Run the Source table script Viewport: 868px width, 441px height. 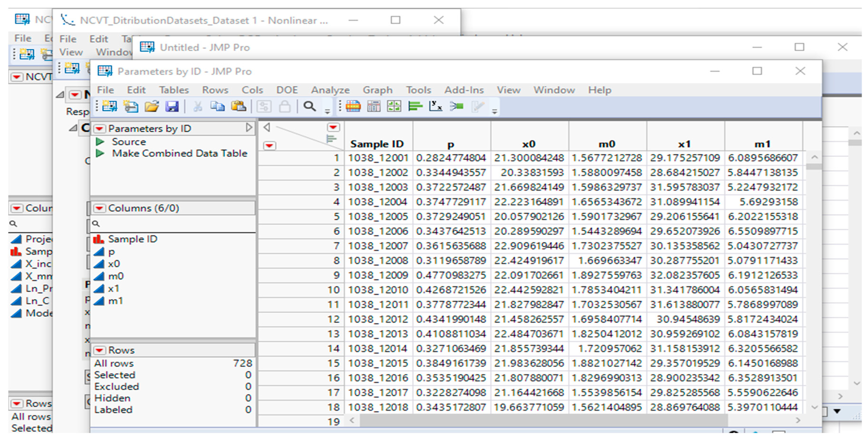[100, 142]
